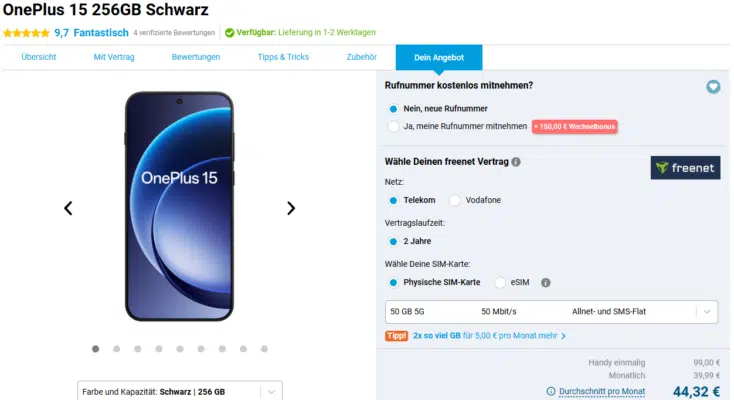Choose eSIM radio option
This screenshot has height=400, width=734.
click(500, 282)
